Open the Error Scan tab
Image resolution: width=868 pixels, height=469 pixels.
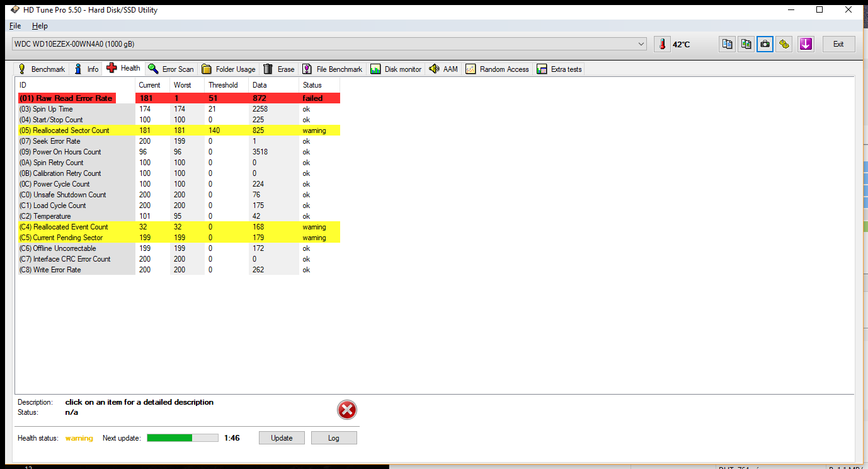click(171, 69)
